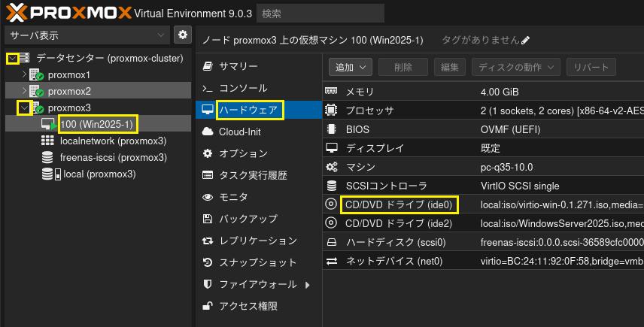The width and height of the screenshot is (644, 327).
Task: Expand the proxmox2 node
Action: point(24,91)
